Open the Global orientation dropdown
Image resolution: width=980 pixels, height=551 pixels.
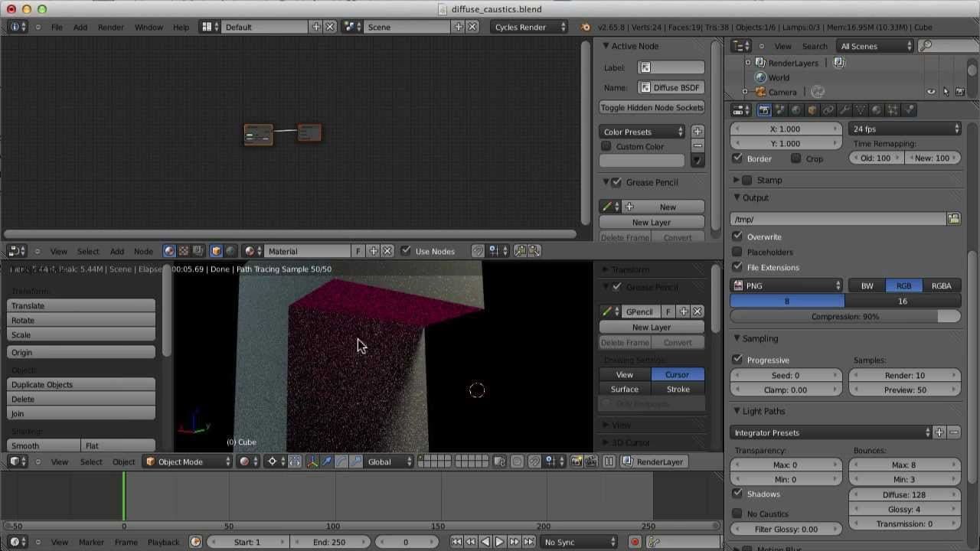tap(390, 461)
